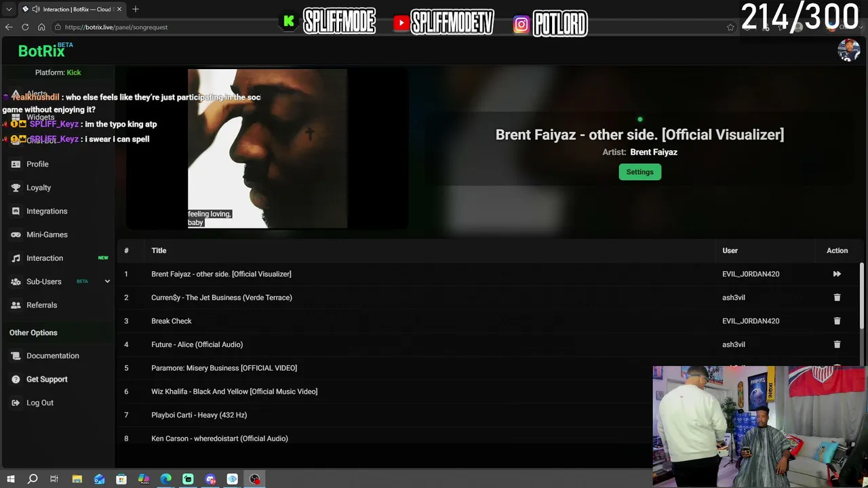Image resolution: width=868 pixels, height=488 pixels.
Task: Open Microsoft 365 app from taskbar
Action: tap(144, 479)
